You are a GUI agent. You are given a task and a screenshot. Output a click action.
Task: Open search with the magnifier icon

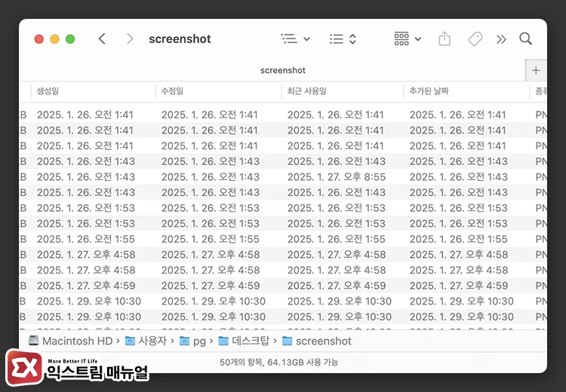tap(525, 38)
